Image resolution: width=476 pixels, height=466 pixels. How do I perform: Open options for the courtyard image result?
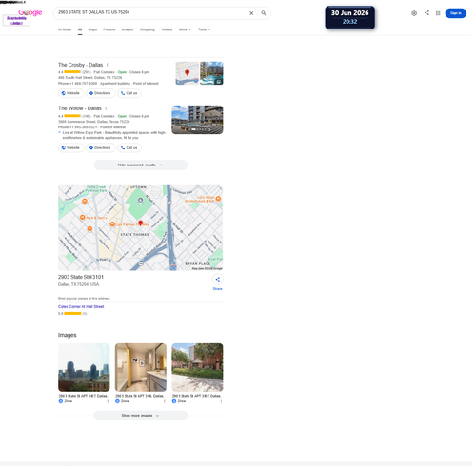(221, 401)
